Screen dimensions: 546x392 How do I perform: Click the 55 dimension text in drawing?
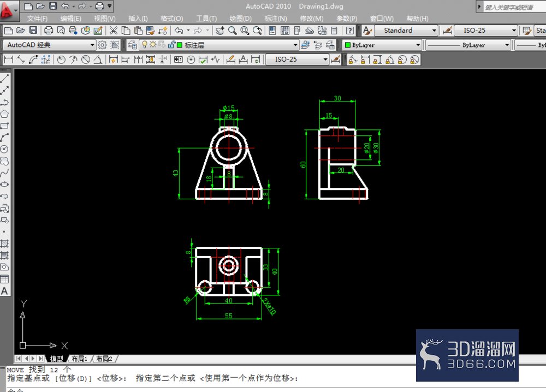click(x=228, y=316)
